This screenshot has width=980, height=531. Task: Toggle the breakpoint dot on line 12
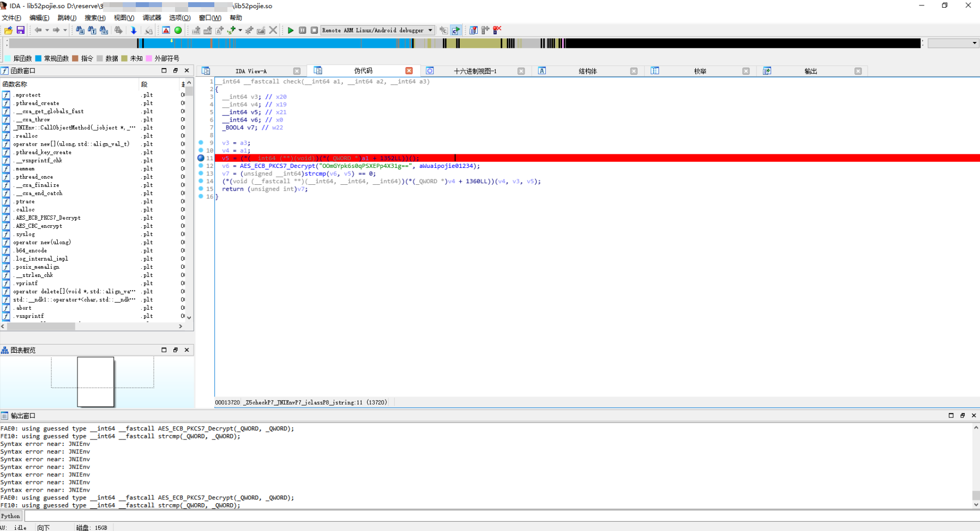click(x=201, y=166)
